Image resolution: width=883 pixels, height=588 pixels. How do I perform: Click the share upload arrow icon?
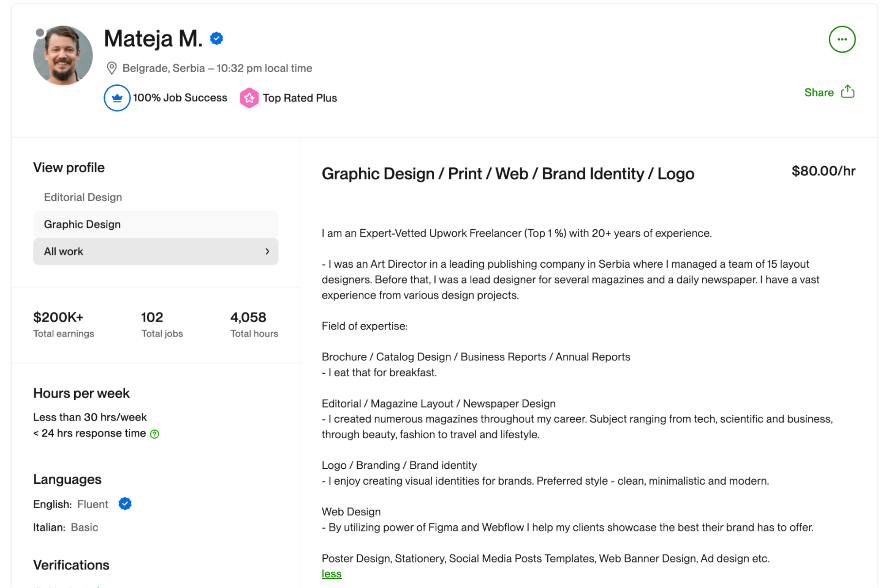click(x=847, y=91)
